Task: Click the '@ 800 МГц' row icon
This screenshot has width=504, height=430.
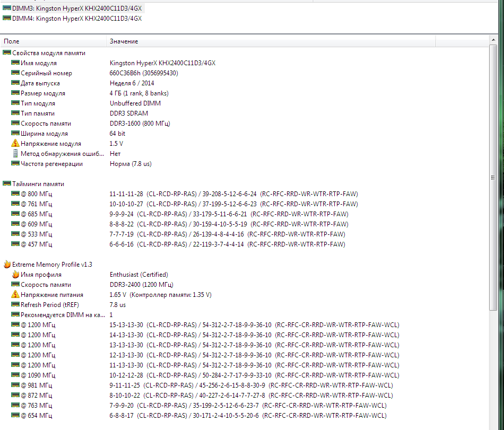Action: [x=15, y=194]
